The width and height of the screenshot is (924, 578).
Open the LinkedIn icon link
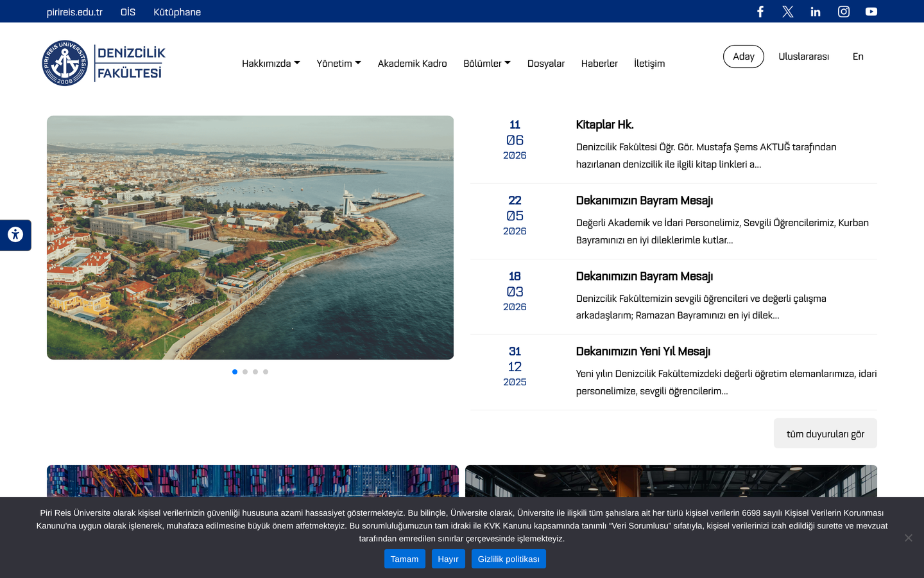coord(816,12)
